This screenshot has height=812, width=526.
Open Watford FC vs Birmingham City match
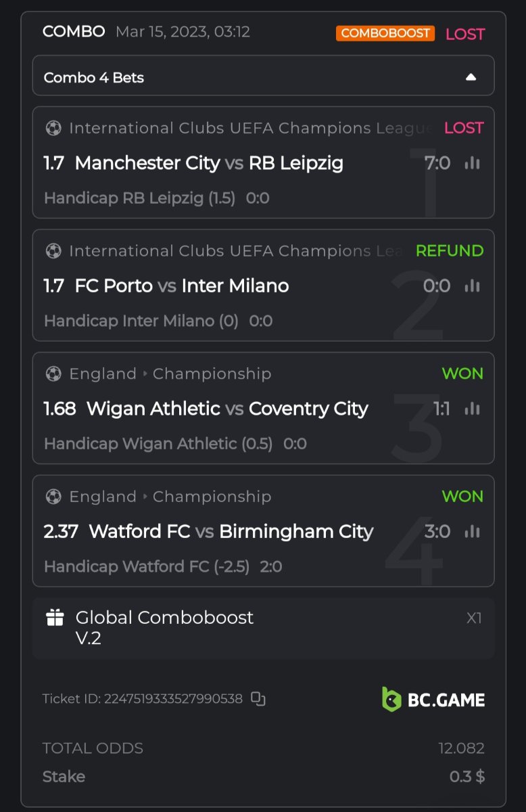coord(231,532)
